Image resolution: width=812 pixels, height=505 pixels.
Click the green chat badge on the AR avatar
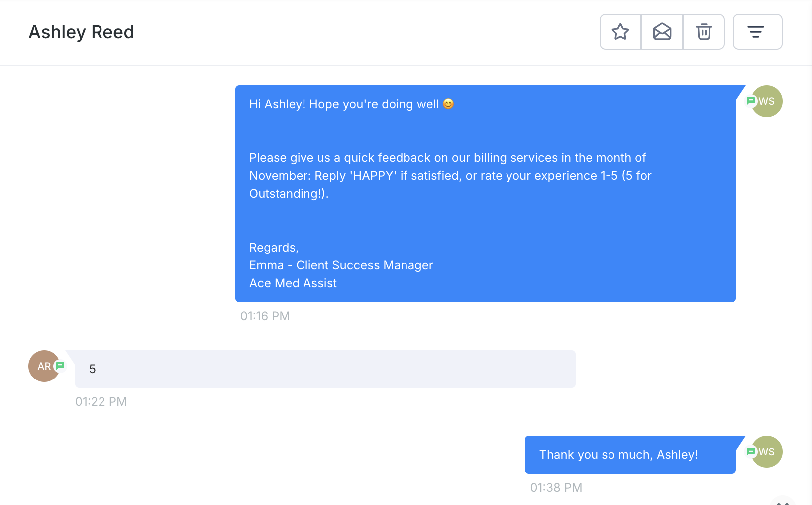point(60,366)
